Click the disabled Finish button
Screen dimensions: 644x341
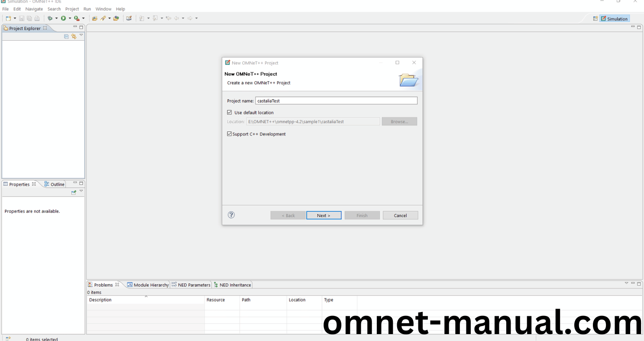click(x=362, y=216)
